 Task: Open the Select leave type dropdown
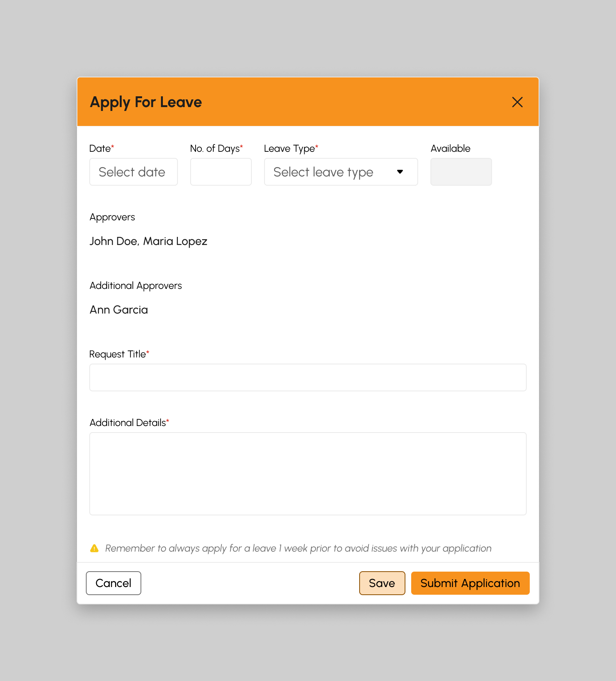341,172
